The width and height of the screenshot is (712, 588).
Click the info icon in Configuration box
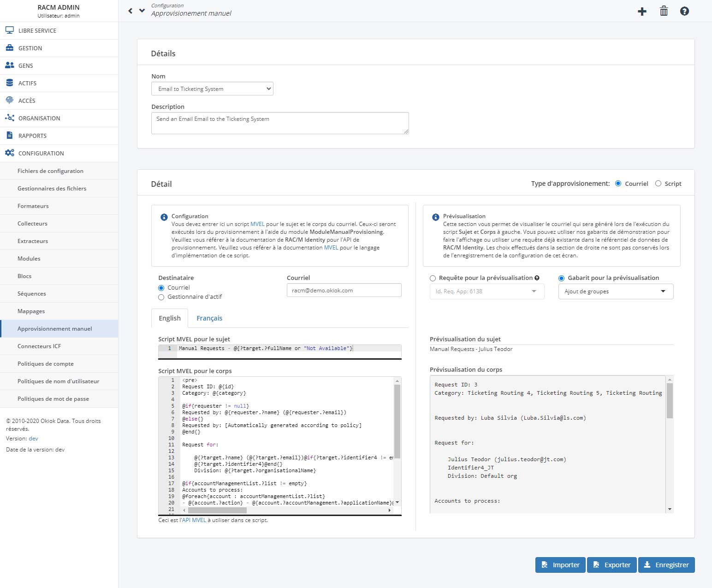point(164,217)
